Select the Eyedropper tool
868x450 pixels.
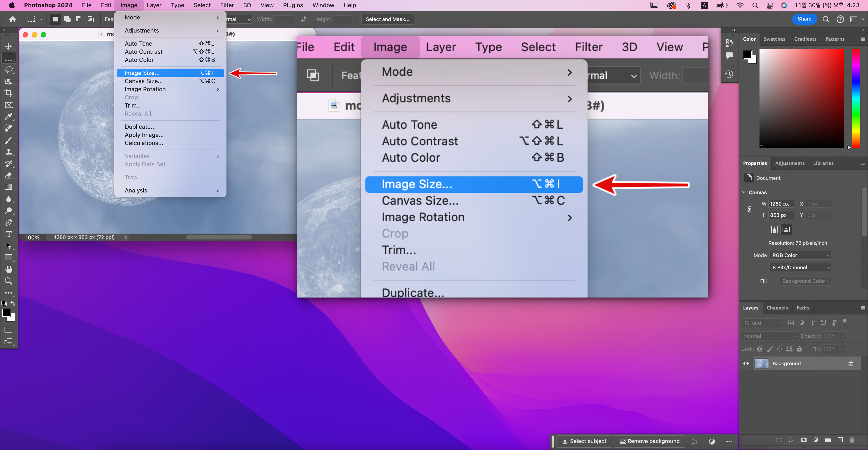point(8,117)
